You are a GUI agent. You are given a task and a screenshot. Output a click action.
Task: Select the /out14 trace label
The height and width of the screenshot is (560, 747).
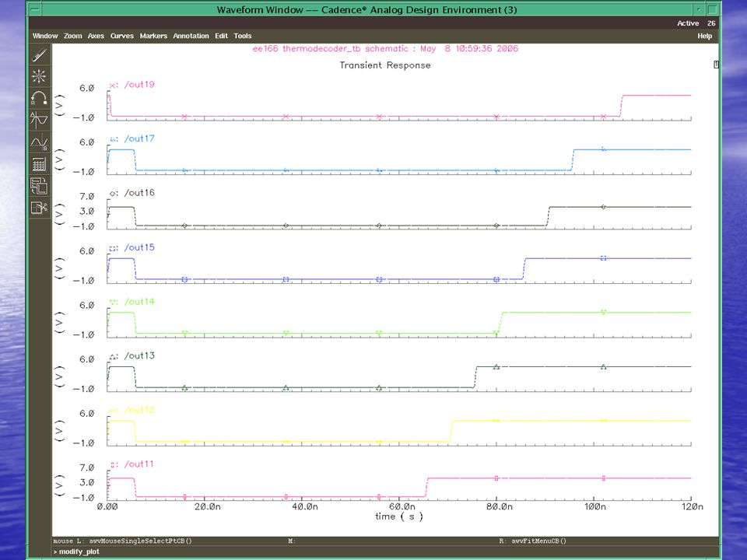pyautogui.click(x=139, y=302)
